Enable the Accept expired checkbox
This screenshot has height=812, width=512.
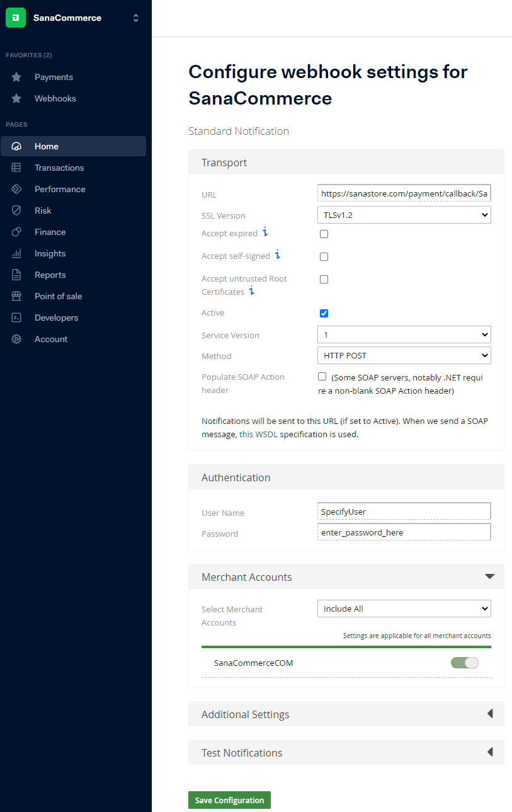[x=324, y=234]
